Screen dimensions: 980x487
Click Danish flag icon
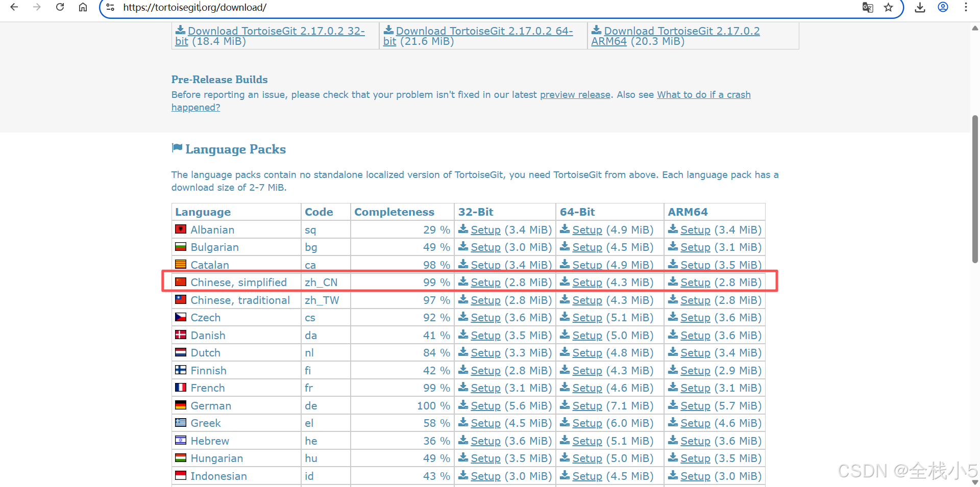pos(181,335)
